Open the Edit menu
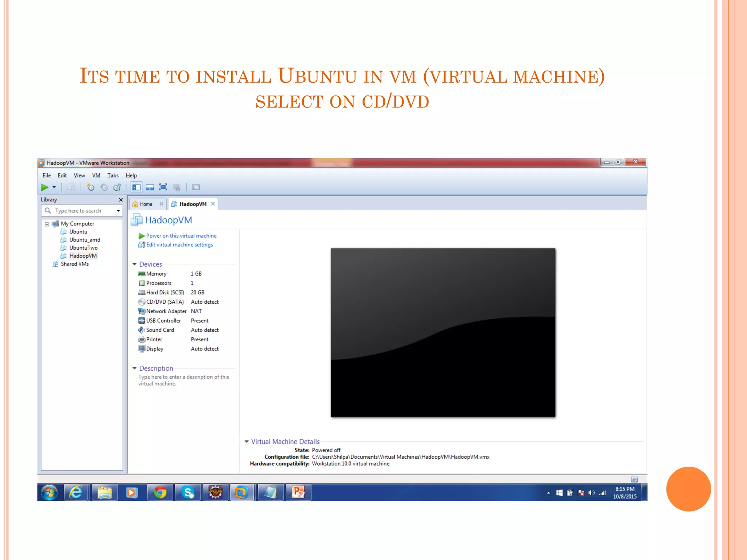The width and height of the screenshot is (747, 560). (62, 175)
